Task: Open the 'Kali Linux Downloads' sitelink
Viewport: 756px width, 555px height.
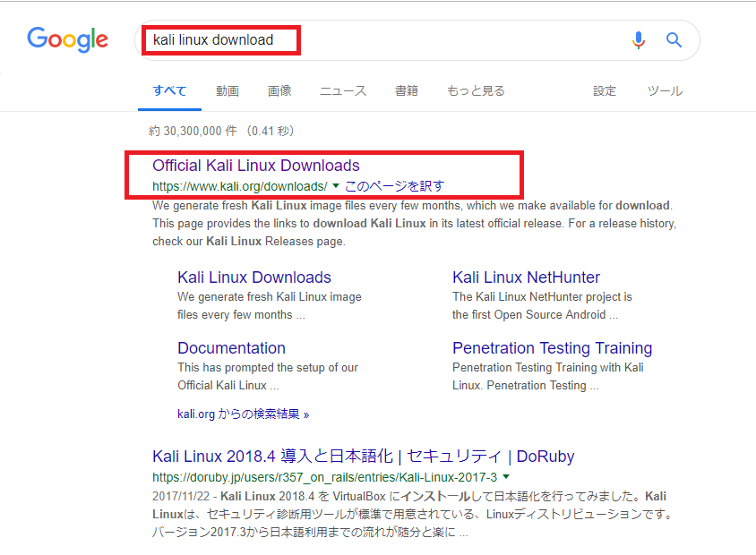Action: (254, 277)
